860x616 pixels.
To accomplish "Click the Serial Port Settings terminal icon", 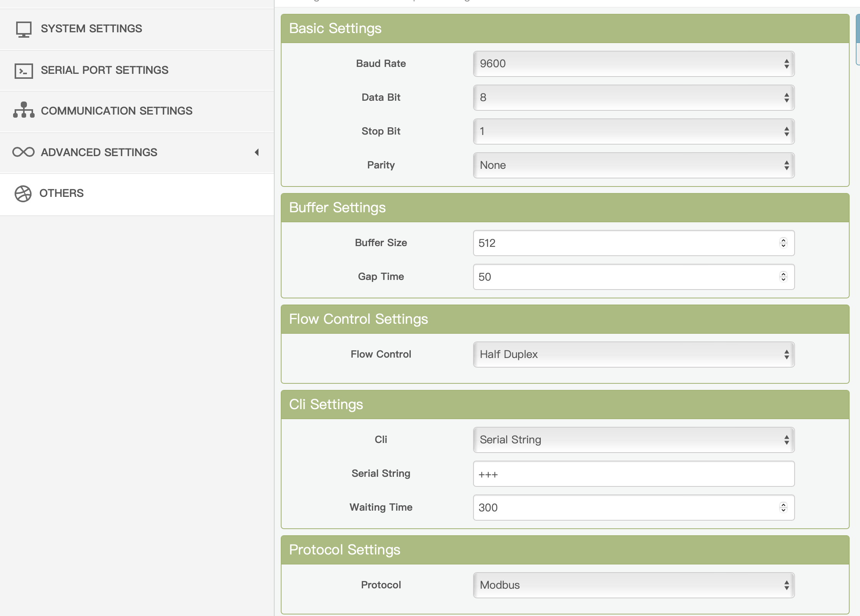I will (23, 71).
